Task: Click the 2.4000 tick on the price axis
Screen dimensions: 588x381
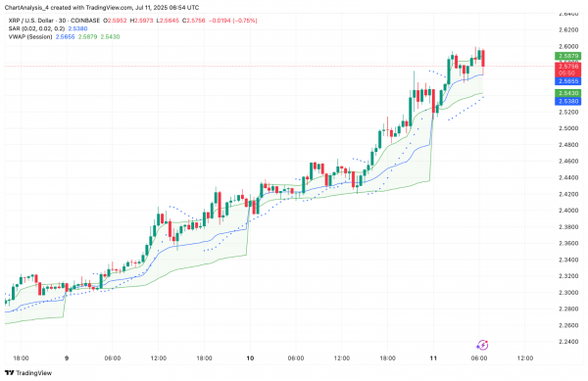Action: 568,211
